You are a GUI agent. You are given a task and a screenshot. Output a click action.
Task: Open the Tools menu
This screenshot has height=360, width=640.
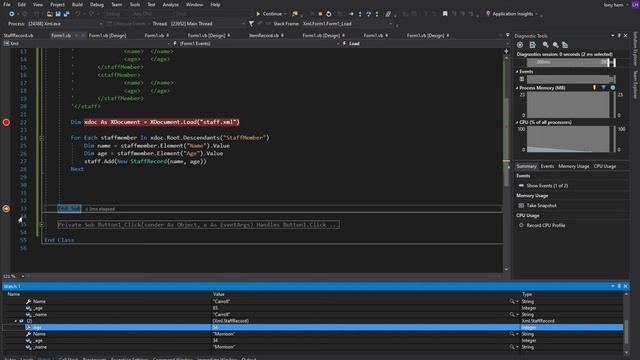(135, 4)
